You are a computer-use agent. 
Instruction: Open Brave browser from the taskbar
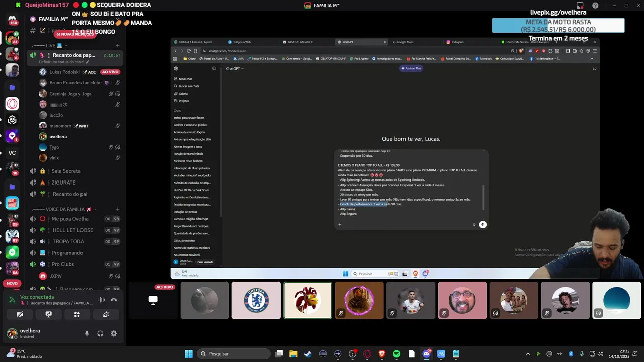point(382,354)
